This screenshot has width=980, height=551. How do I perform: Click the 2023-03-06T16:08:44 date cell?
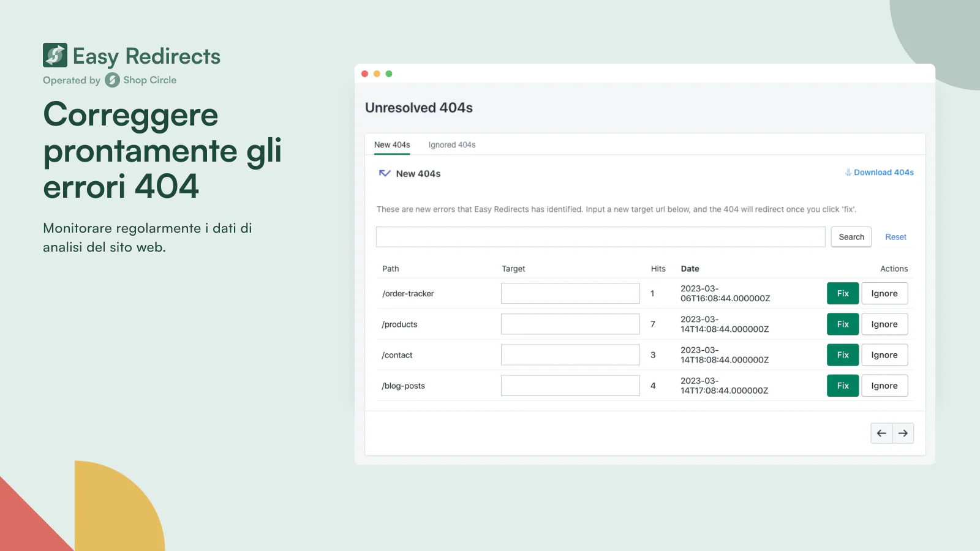point(725,293)
